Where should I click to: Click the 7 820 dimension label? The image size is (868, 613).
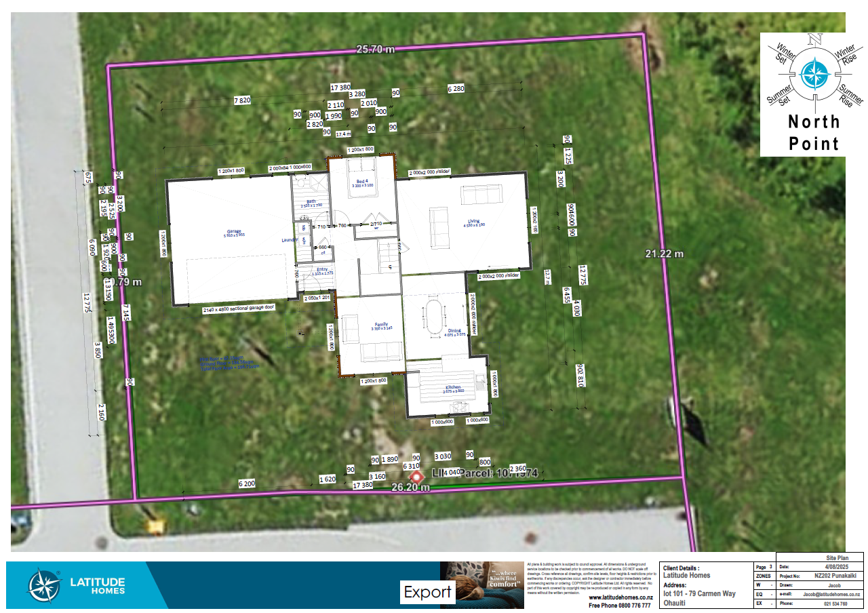click(242, 100)
